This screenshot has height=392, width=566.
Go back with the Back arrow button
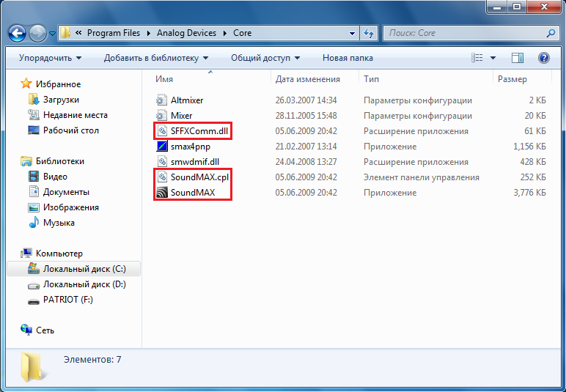tap(17, 34)
